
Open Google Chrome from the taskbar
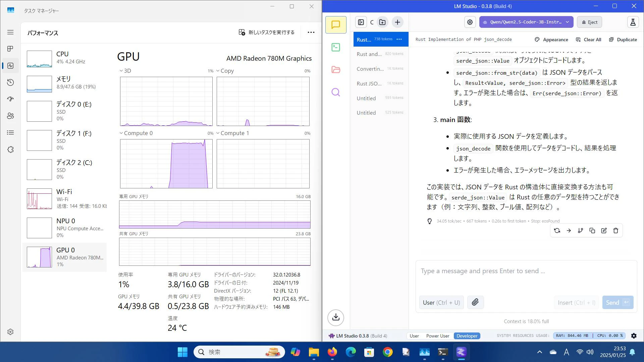pos(388,352)
